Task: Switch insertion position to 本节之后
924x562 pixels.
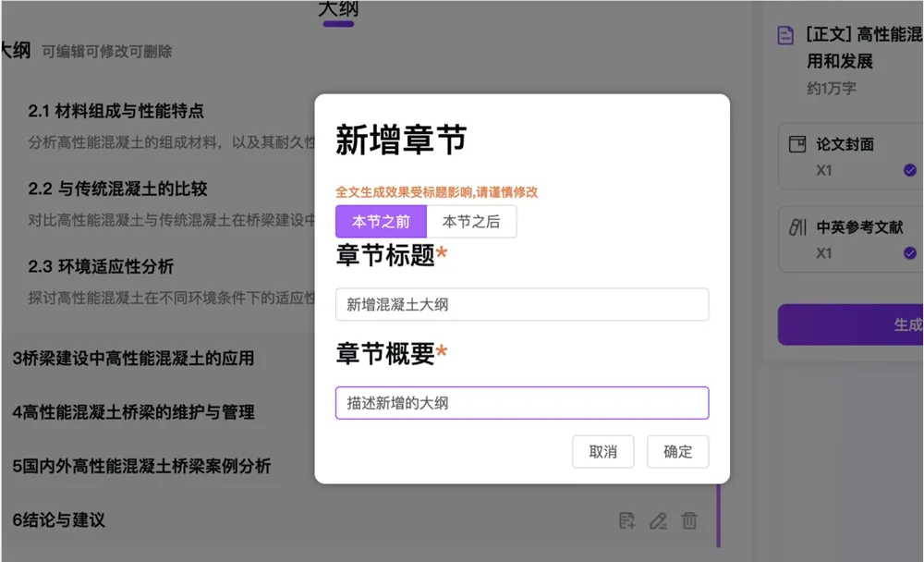Action: pos(472,222)
